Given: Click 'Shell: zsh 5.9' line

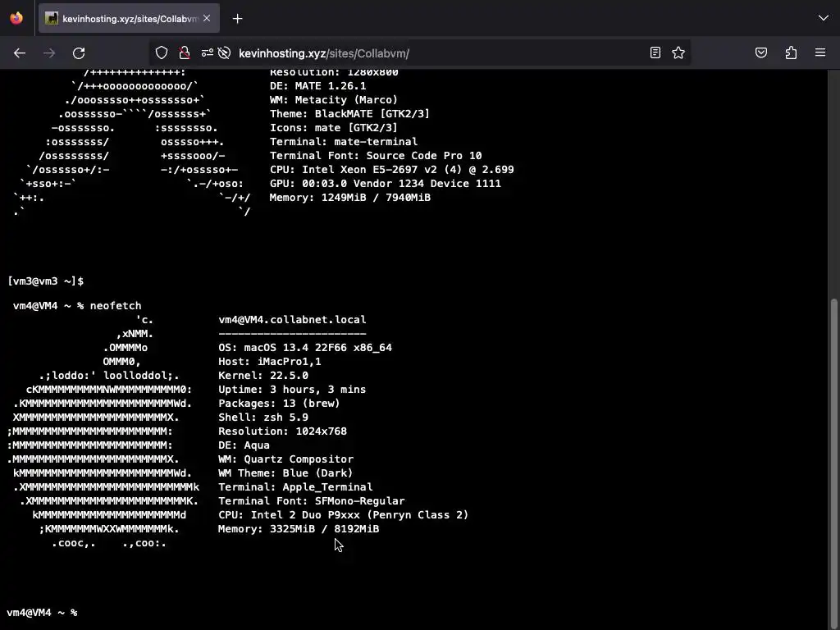Looking at the screenshot, I should [x=263, y=418].
